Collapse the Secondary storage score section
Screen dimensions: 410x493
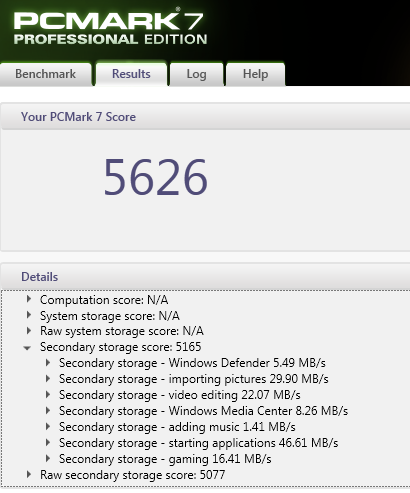[27, 348]
